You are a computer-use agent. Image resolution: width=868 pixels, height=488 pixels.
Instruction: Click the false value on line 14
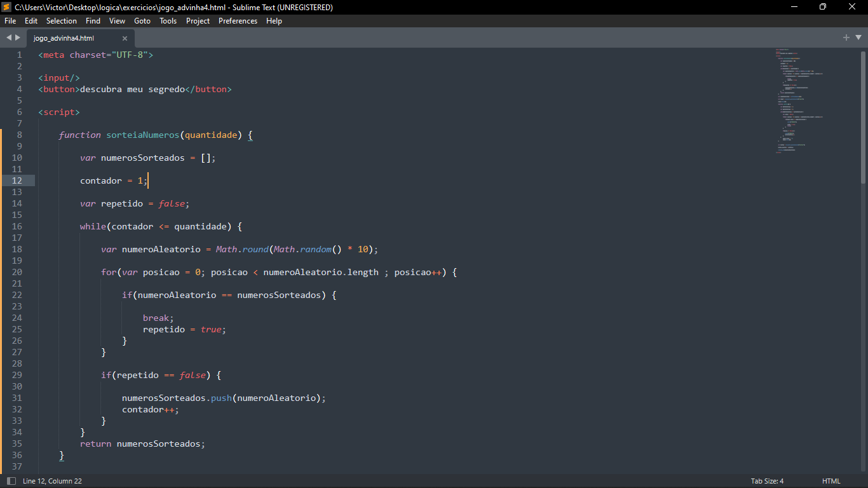pos(172,203)
